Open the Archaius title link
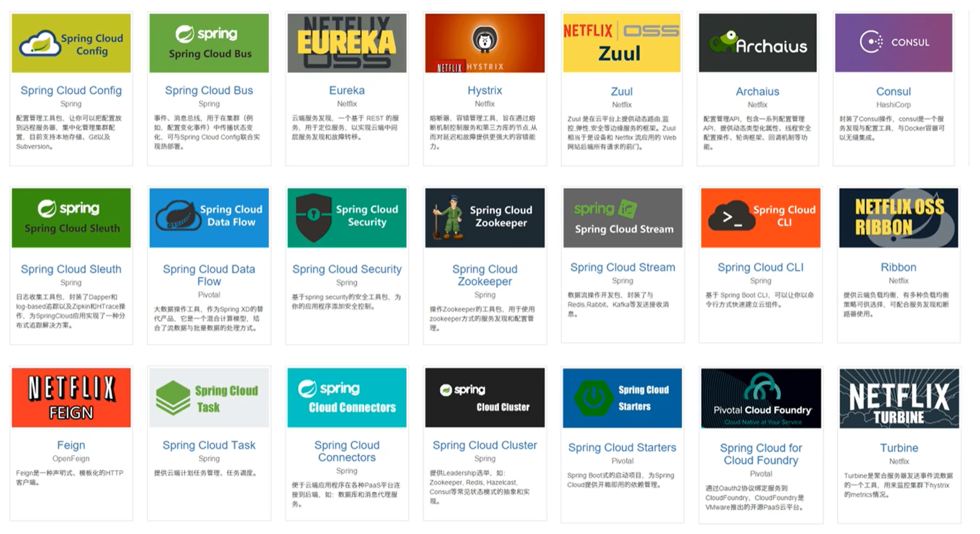Viewport: 980px width, 534px height. coord(758,92)
